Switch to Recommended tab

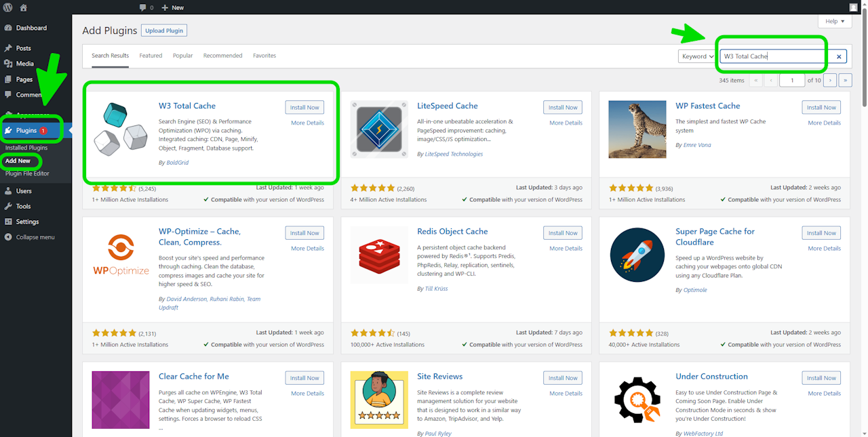[223, 56]
